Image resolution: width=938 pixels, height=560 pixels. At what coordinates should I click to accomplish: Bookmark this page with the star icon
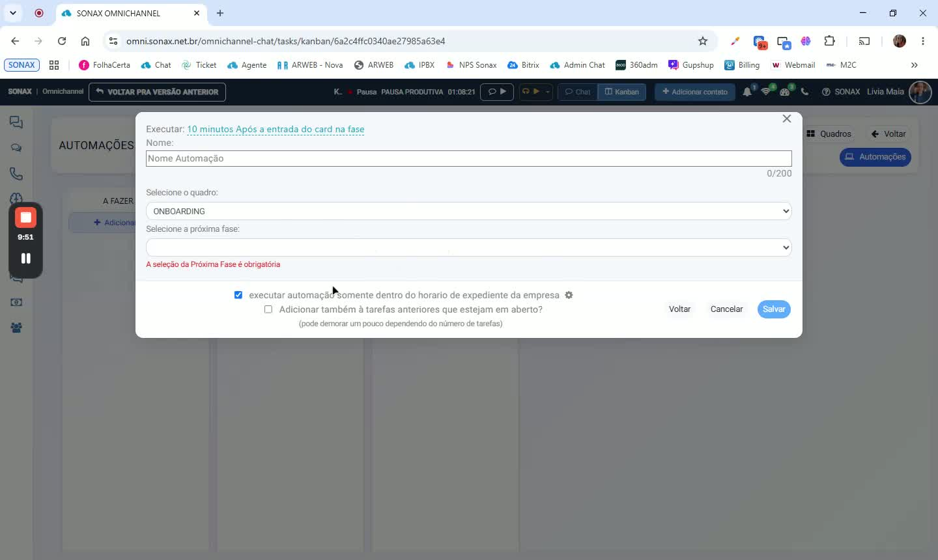pos(702,41)
